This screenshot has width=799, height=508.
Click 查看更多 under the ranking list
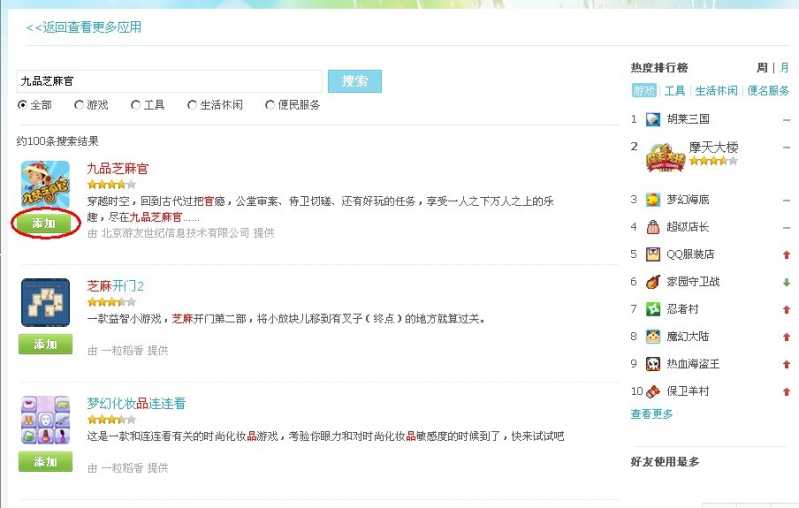pyautogui.click(x=652, y=414)
